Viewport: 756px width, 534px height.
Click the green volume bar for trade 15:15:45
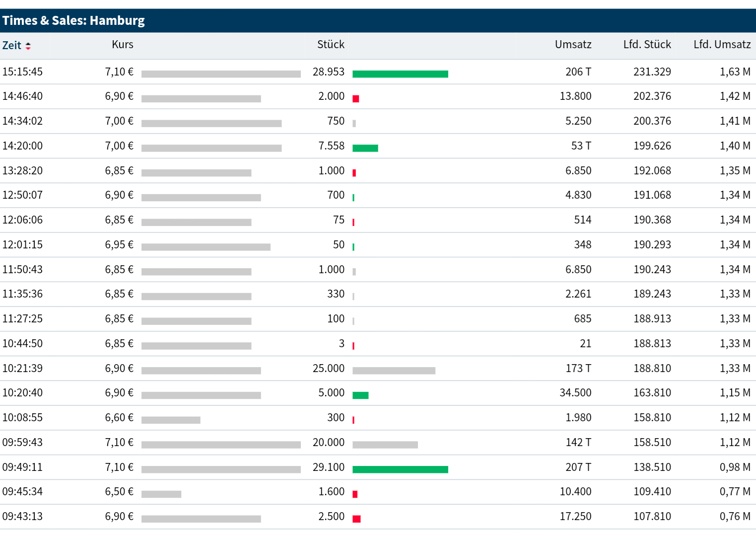click(x=400, y=73)
